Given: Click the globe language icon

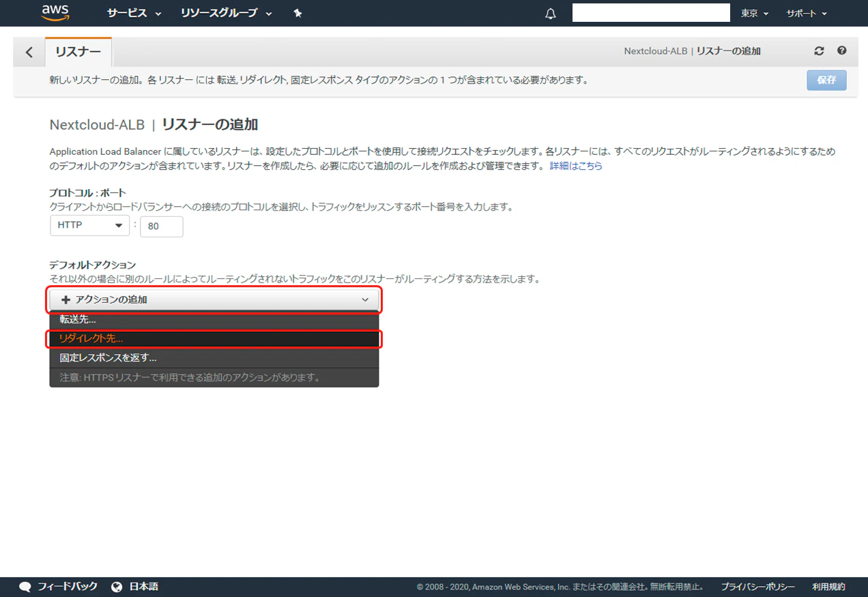Looking at the screenshot, I should click(117, 587).
